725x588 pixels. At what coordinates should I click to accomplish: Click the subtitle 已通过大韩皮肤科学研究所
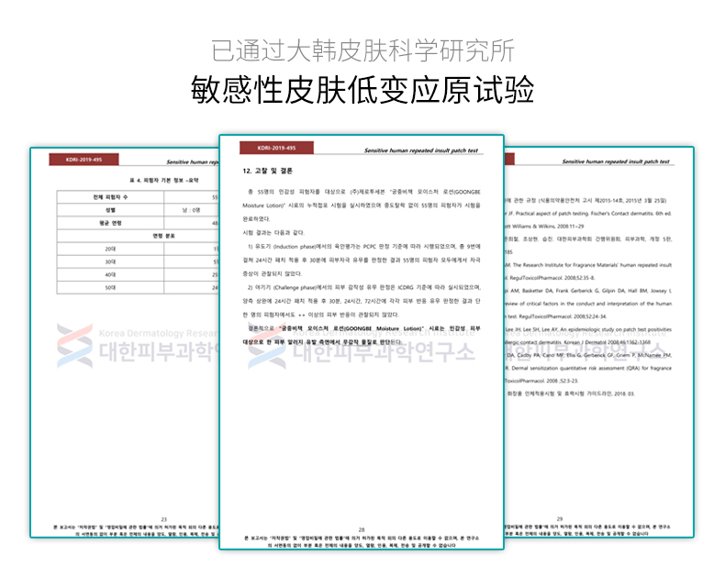coord(363,50)
